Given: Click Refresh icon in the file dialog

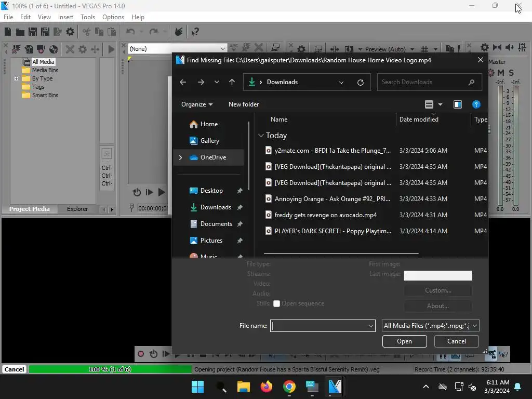Looking at the screenshot, I should tap(361, 82).
